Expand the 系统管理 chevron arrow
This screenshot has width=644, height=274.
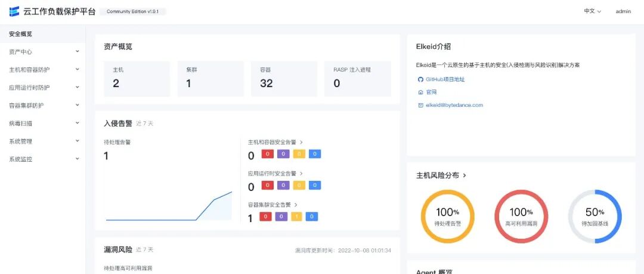point(77,141)
